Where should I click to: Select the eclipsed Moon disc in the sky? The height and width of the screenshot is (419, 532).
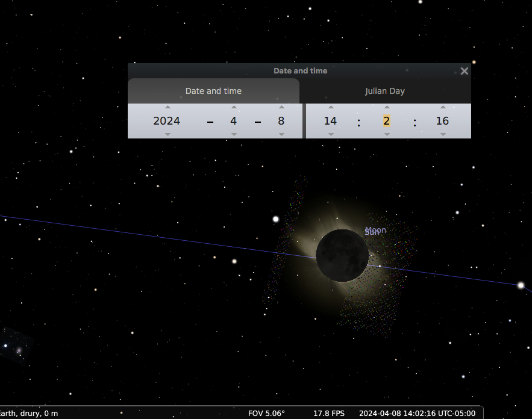(342, 255)
